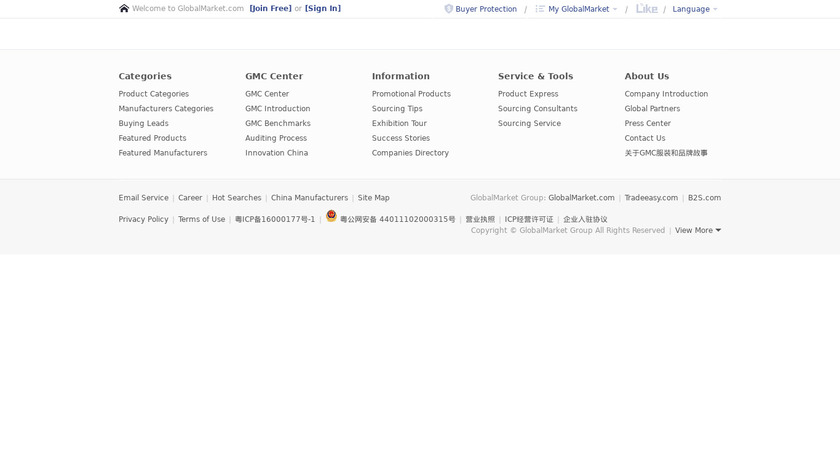Image resolution: width=840 pixels, height=472 pixels.
Task: Open Tradeeasy.com
Action: click(x=651, y=198)
